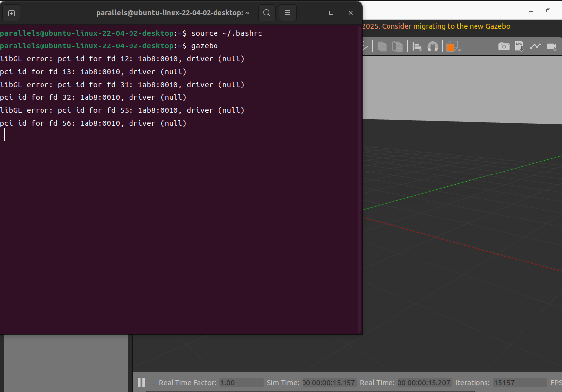Toggle the magnet snap tool
Image resolution: width=562 pixels, height=392 pixels.
pos(432,46)
